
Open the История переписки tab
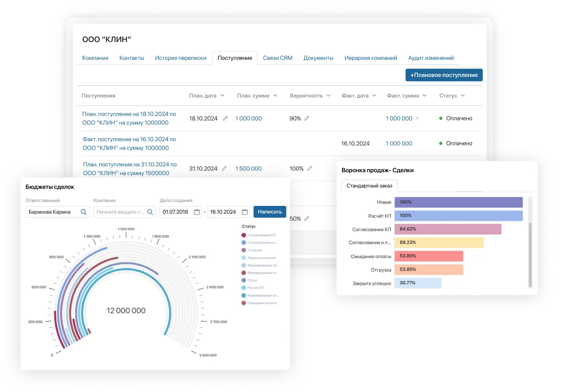click(180, 58)
